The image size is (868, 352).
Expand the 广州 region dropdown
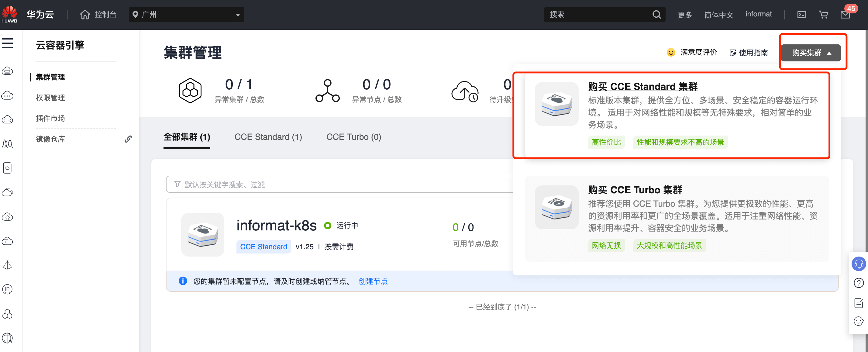coord(186,15)
